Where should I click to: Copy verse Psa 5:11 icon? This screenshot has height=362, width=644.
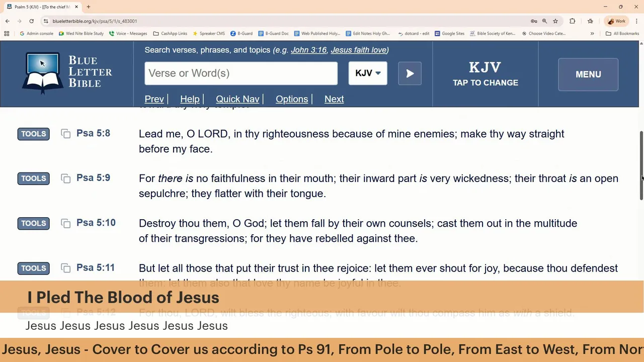65,268
